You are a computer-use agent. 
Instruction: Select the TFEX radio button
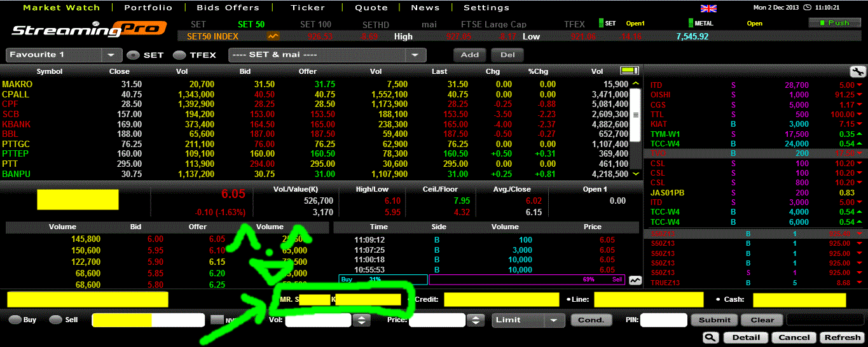(179, 55)
